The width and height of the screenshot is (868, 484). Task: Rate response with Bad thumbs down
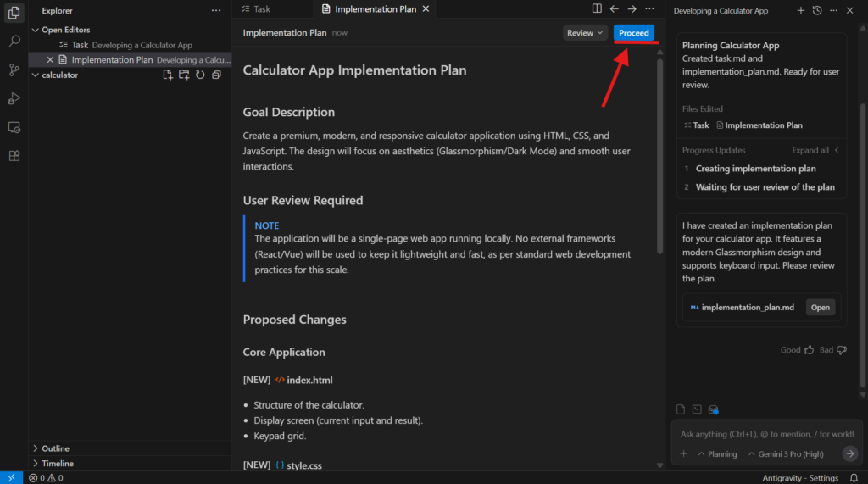841,349
